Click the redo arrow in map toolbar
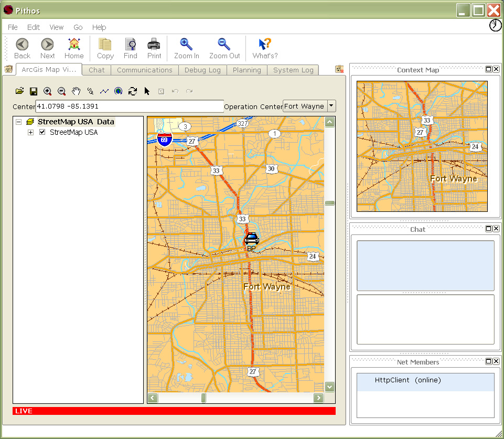The image size is (504, 439). [x=189, y=91]
